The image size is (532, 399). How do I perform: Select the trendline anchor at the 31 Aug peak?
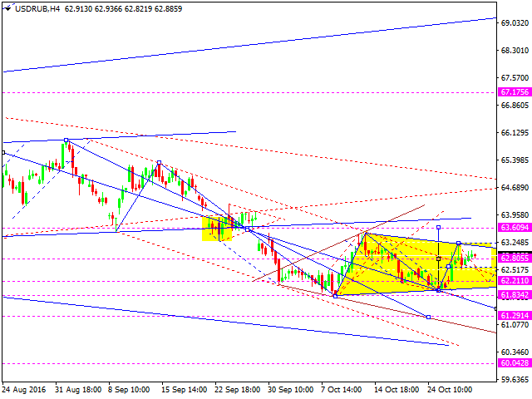coord(66,140)
